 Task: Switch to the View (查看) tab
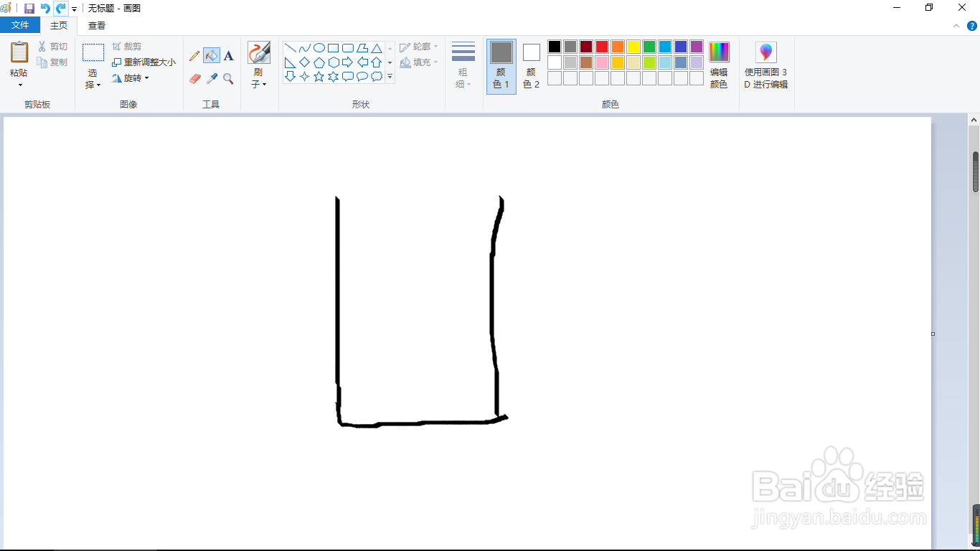(97, 25)
